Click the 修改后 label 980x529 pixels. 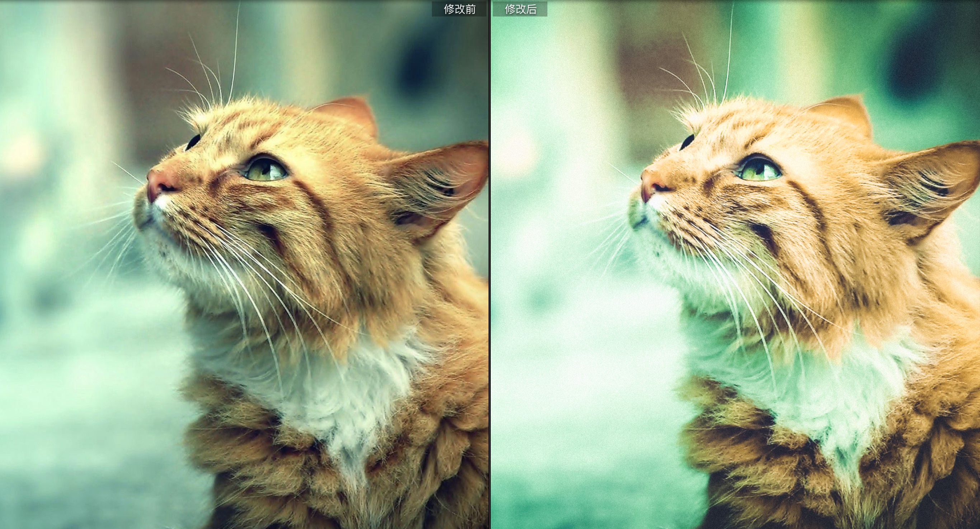pyautogui.click(x=520, y=9)
